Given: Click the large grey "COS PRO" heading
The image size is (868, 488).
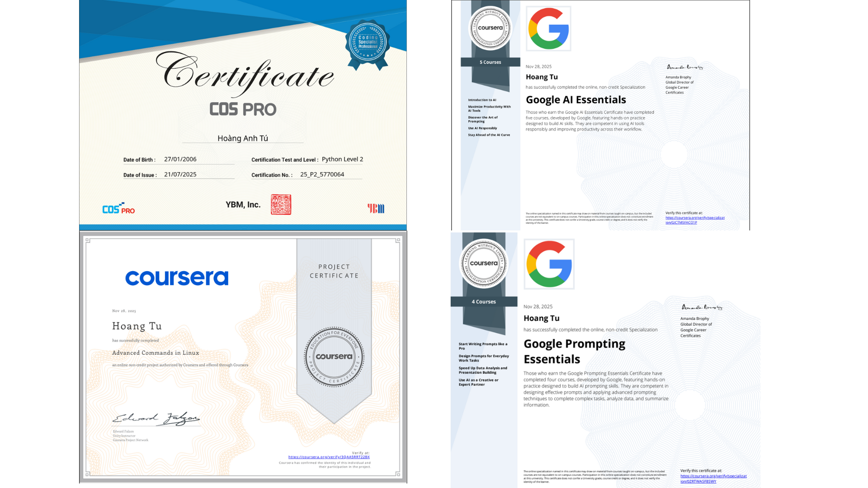Looking at the screenshot, I should (x=243, y=109).
